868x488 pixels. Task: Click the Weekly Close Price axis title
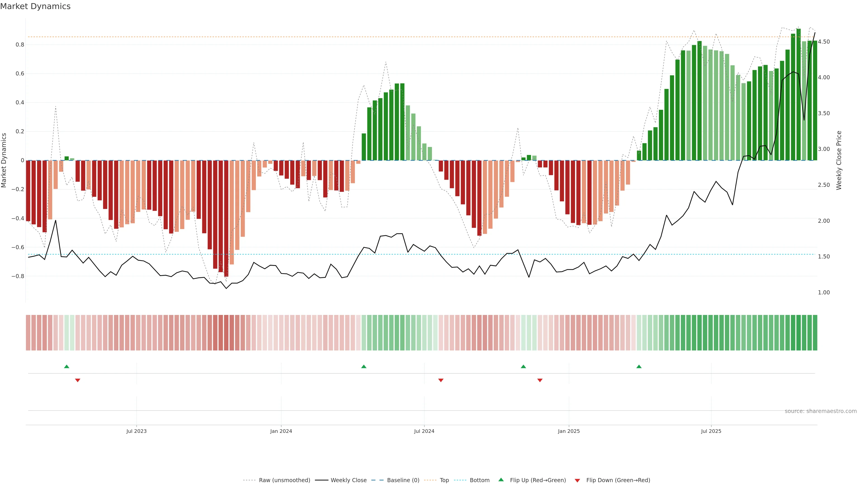(x=839, y=160)
